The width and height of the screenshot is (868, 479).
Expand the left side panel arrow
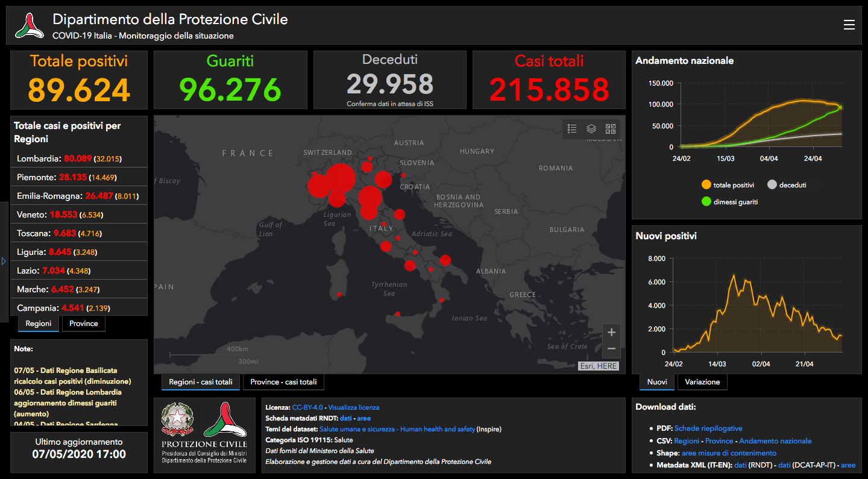pos(4,261)
